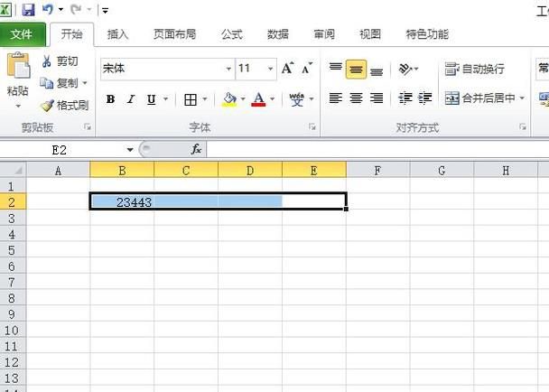Toggle Align Text Left

335,98
